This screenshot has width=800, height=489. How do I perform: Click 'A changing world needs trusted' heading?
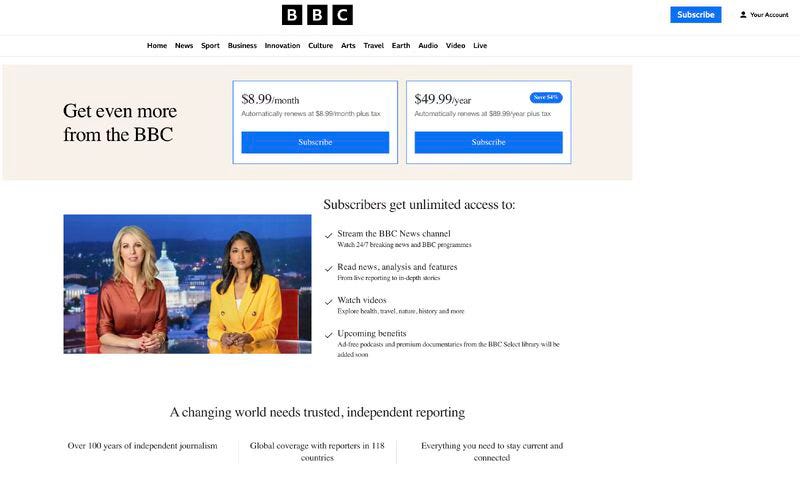tap(317, 412)
